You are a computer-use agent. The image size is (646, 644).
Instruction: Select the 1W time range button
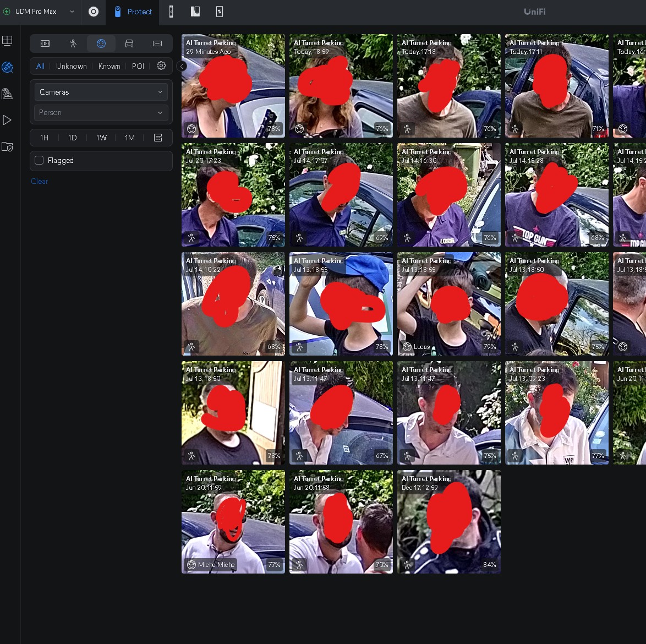(x=101, y=138)
